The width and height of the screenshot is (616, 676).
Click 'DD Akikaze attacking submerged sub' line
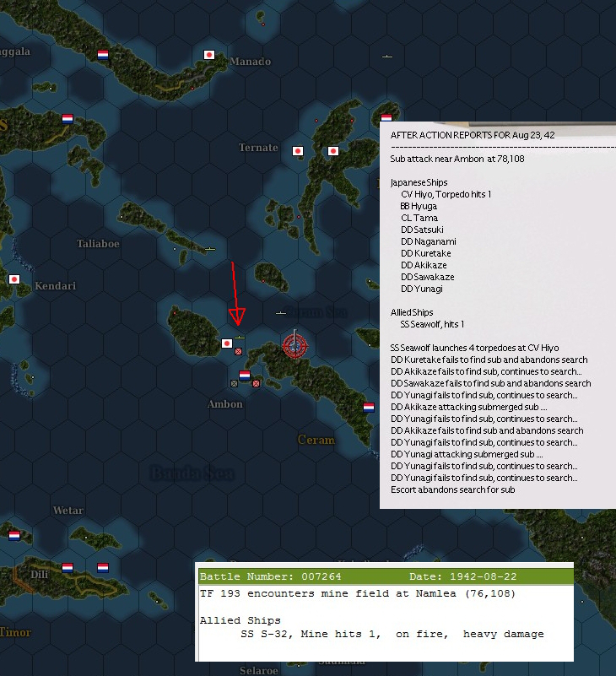(x=469, y=407)
